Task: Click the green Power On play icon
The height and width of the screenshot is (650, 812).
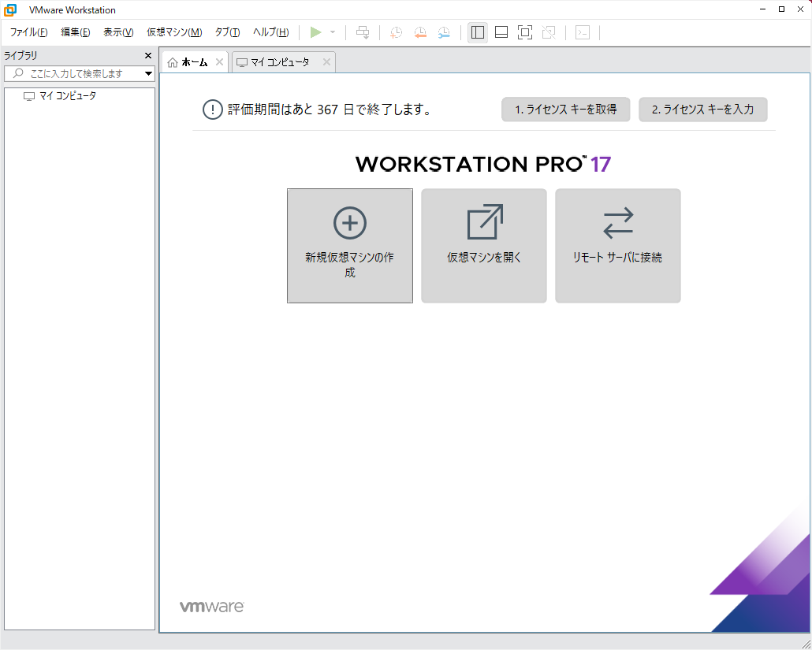Action: tap(315, 32)
